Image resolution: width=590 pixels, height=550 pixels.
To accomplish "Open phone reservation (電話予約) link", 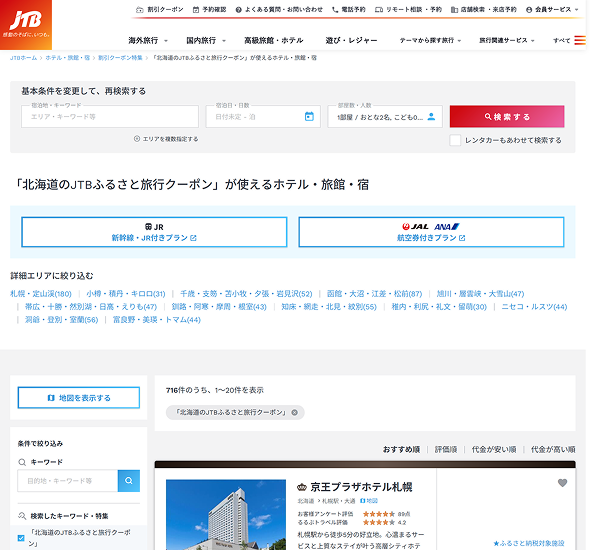I will 348,9.
